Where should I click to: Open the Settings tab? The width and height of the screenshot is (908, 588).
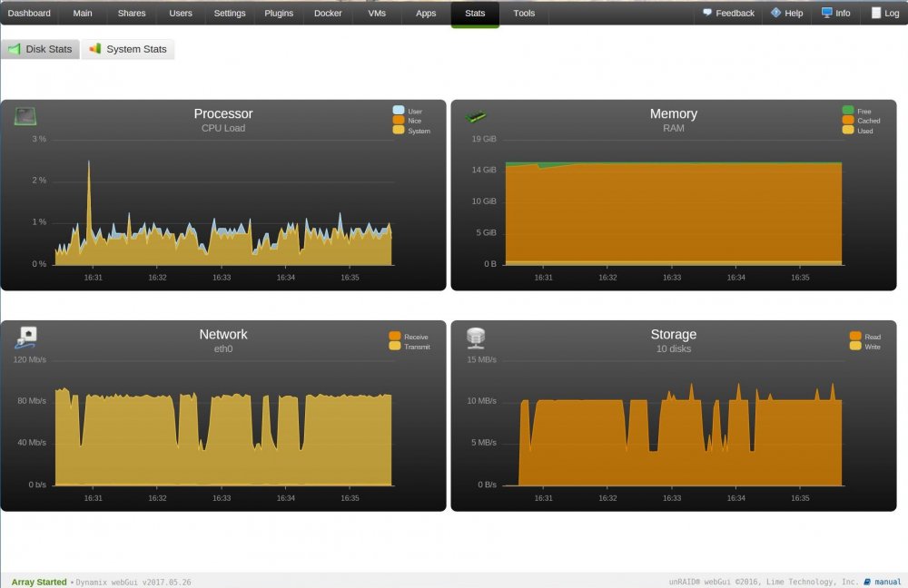pos(230,13)
